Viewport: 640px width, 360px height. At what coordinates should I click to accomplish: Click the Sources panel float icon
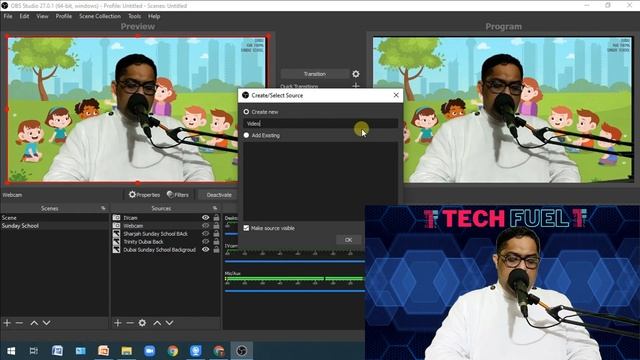(215, 208)
